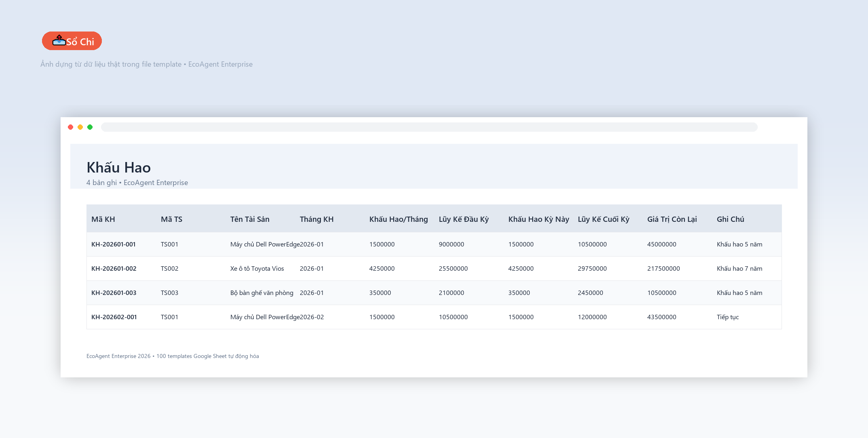Viewport: 868px width, 438px height.
Task: Click the Mã KH column header
Action: (103, 219)
